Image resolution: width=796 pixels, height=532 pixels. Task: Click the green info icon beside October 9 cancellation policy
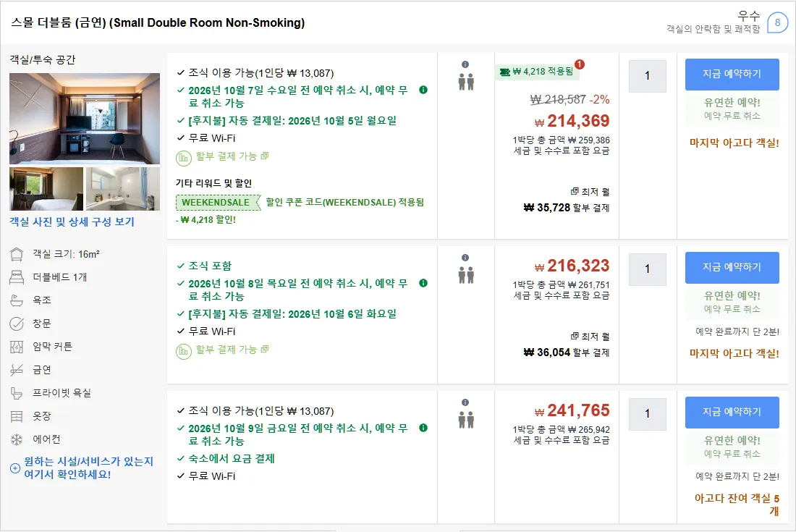coord(423,428)
